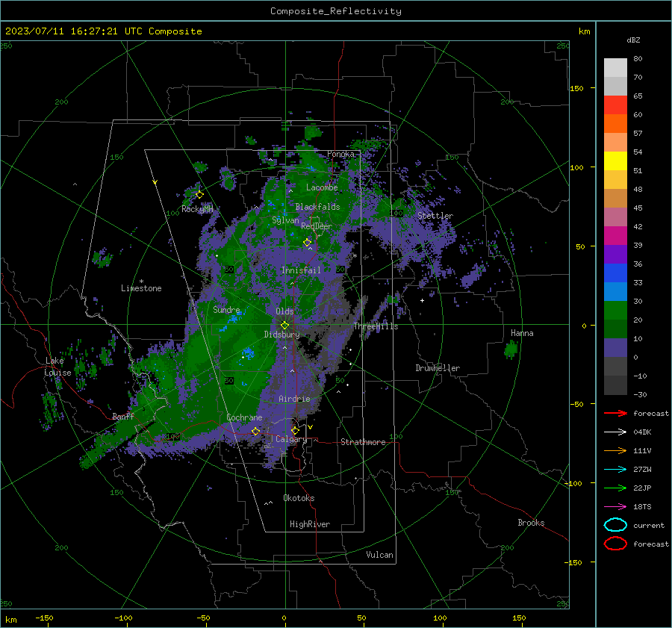Click the Limestone label on map
This screenshot has height=628, width=672.
click(x=141, y=288)
